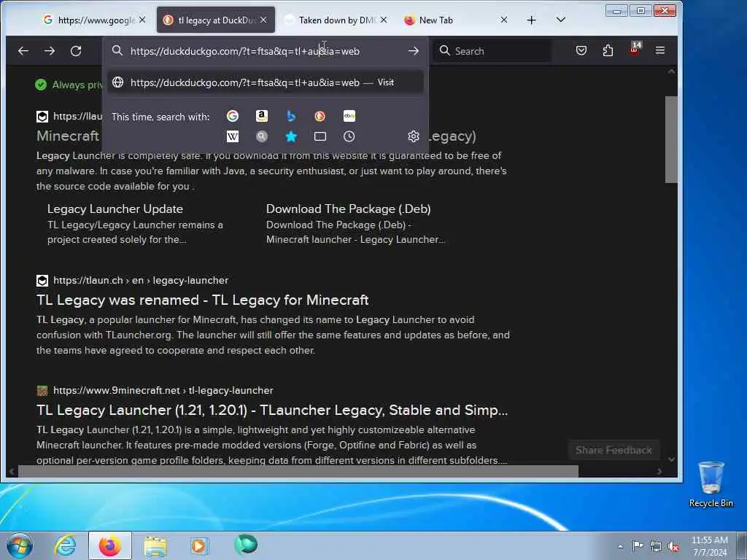Open TL Legacy was renamed result

(203, 300)
